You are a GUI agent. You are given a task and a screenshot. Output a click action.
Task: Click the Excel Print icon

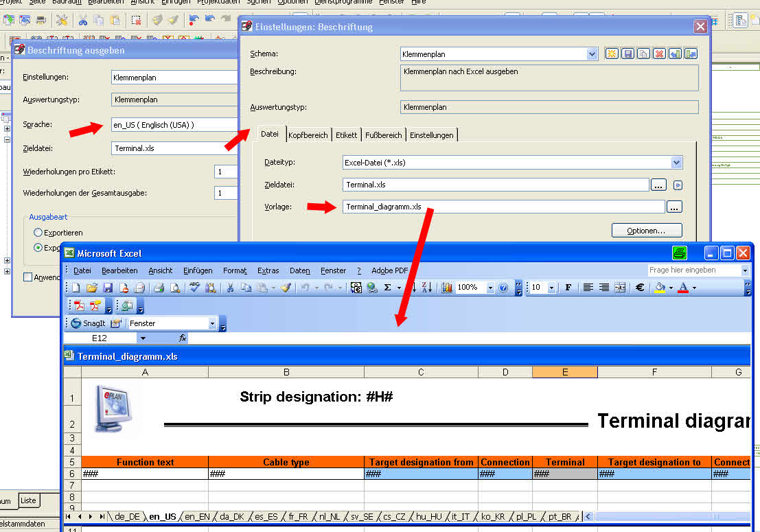tap(159, 288)
